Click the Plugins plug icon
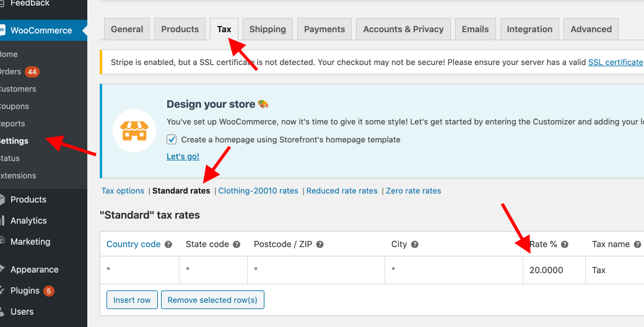 click(2, 290)
